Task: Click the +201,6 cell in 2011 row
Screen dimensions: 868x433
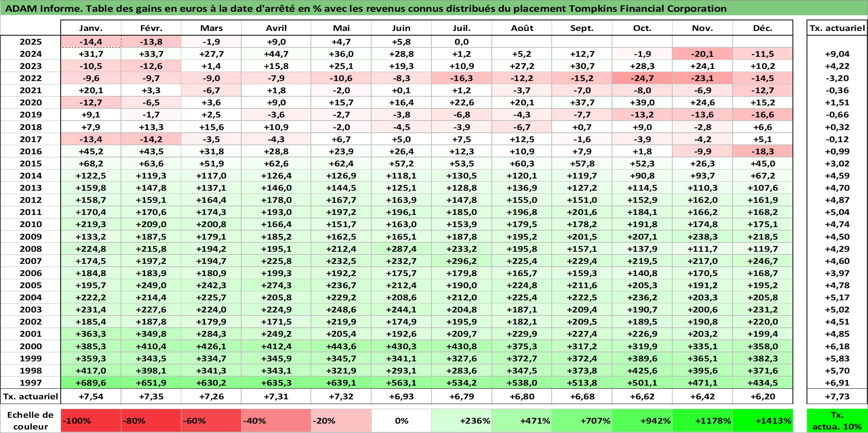Action: tap(582, 212)
